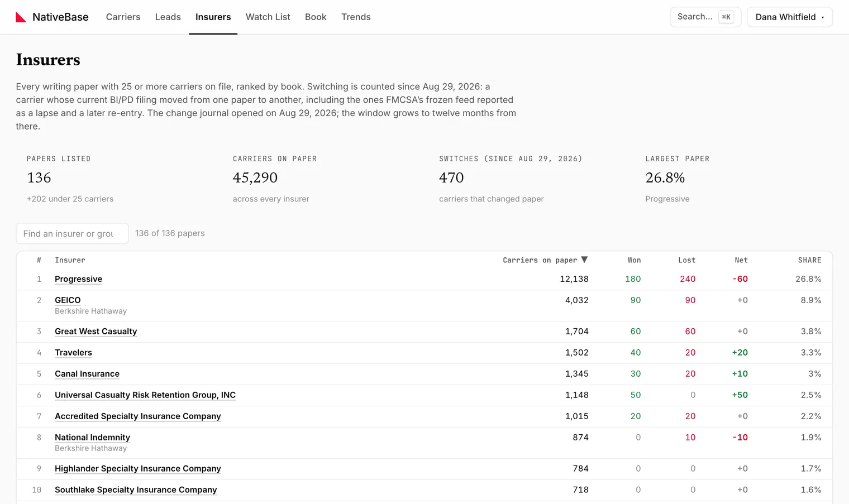Click Highlander Specialty's 1.7% share
849x504 pixels.
(811, 469)
